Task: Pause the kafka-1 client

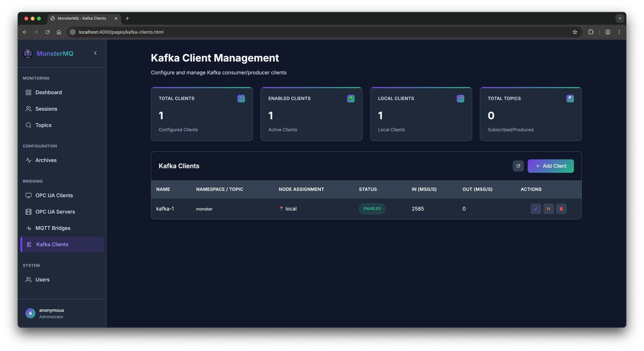Action: [548, 209]
